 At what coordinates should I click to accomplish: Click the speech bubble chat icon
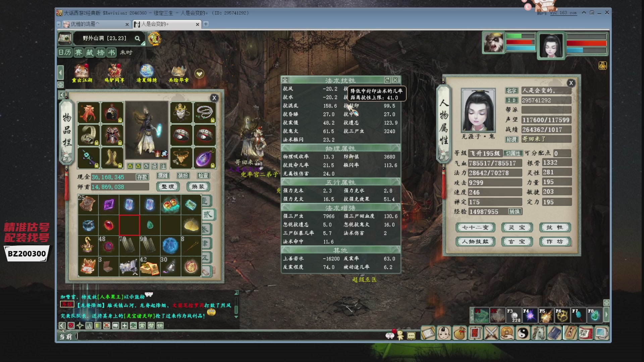point(115,325)
